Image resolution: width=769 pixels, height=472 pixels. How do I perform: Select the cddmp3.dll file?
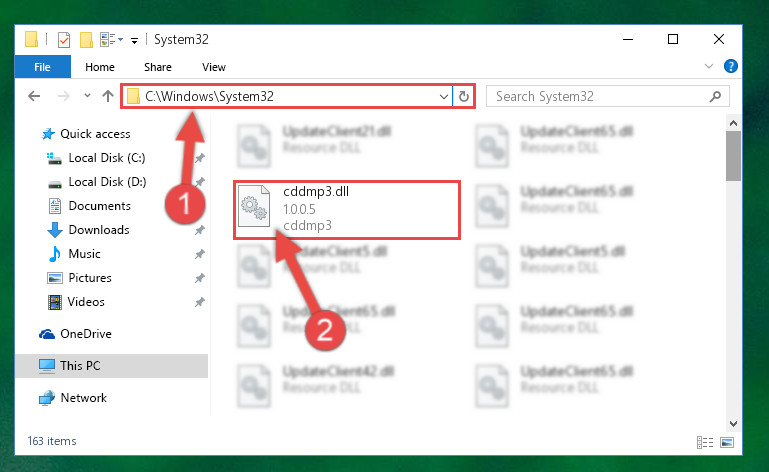point(346,210)
